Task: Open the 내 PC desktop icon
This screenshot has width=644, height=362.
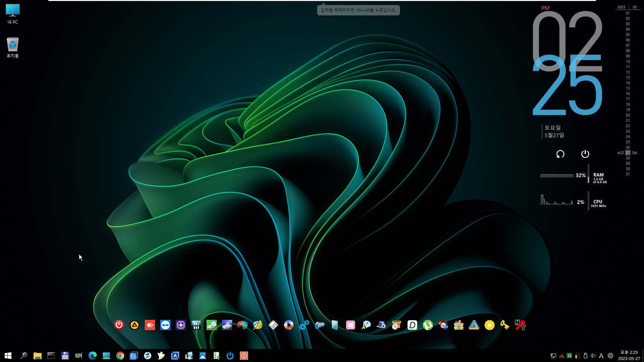Action: (13, 14)
